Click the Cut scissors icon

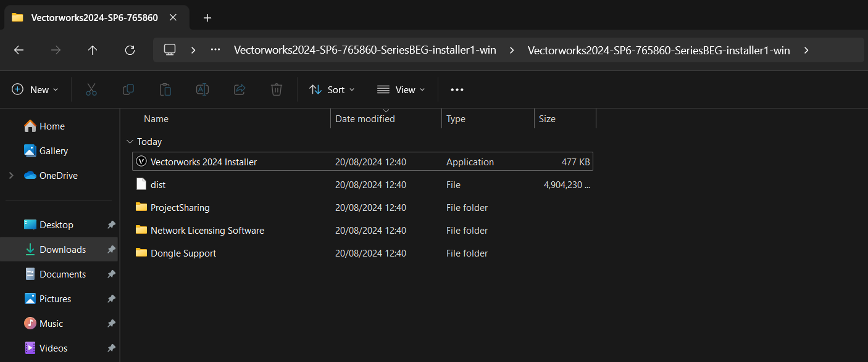tap(91, 89)
